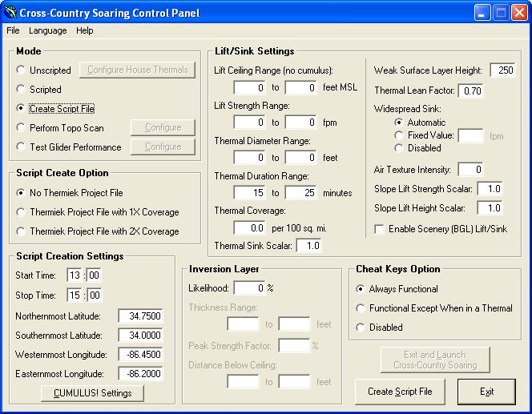Screen dimensions: 532x414
Task: Click the Lift Ceiling Range minimum field
Action: [x=249, y=88]
